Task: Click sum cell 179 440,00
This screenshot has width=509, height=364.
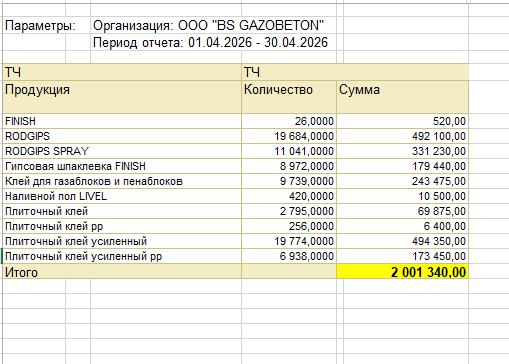Action: click(402, 166)
